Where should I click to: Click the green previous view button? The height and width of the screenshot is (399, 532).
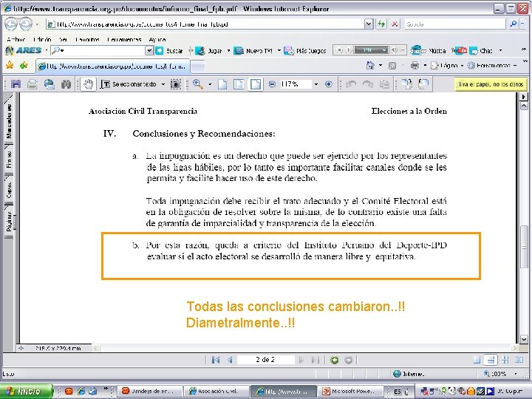click(335, 360)
